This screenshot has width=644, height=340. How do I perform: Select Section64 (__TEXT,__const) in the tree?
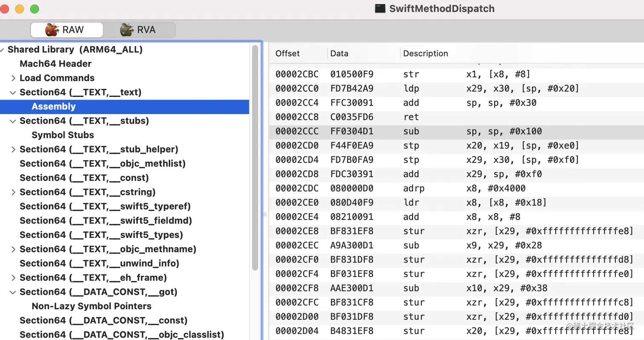[84, 177]
